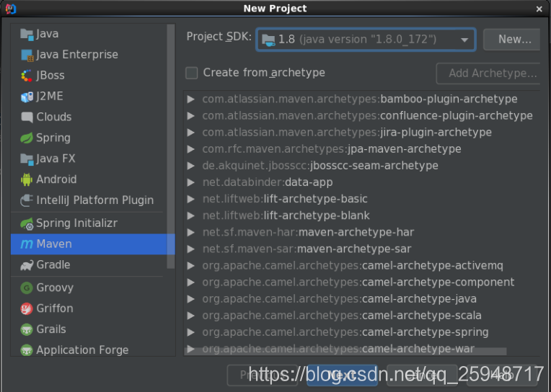This screenshot has height=392, width=551.
Task: Expand camel-archetype-scala node
Action: tap(191, 316)
